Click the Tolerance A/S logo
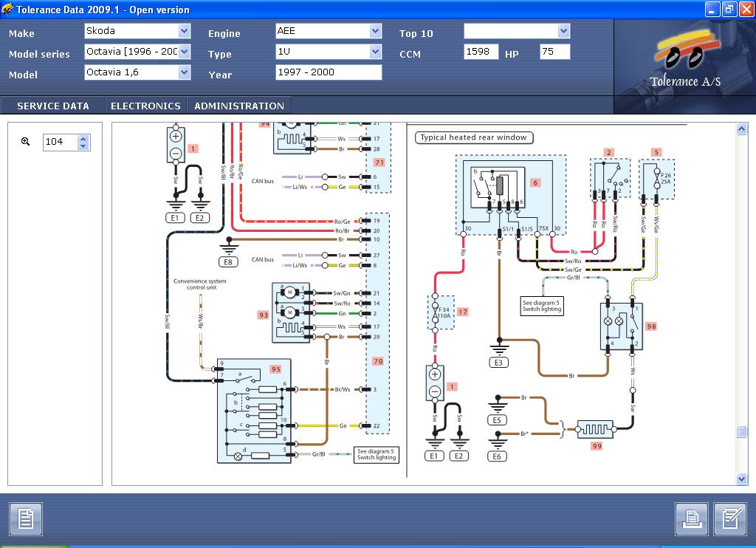This screenshot has width=756, height=548. coord(685,58)
